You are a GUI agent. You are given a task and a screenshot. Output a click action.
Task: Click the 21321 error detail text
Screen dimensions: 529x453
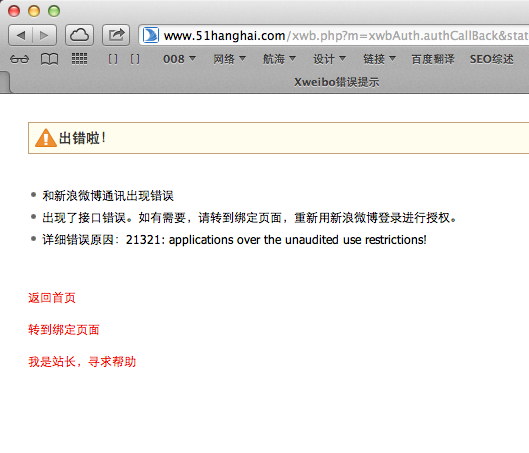click(276, 240)
